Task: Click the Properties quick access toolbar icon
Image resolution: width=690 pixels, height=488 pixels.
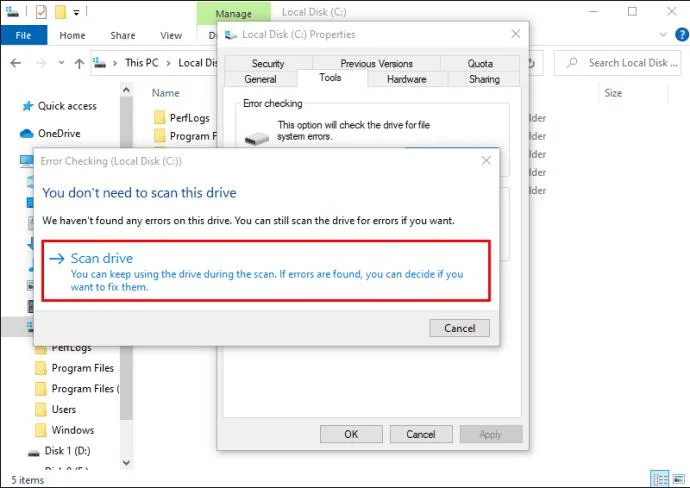Action: coord(41,12)
